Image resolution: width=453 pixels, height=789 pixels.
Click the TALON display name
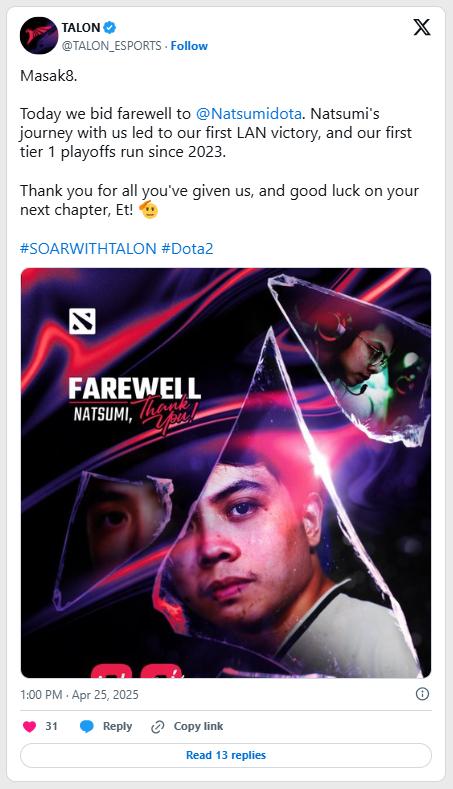pos(81,28)
